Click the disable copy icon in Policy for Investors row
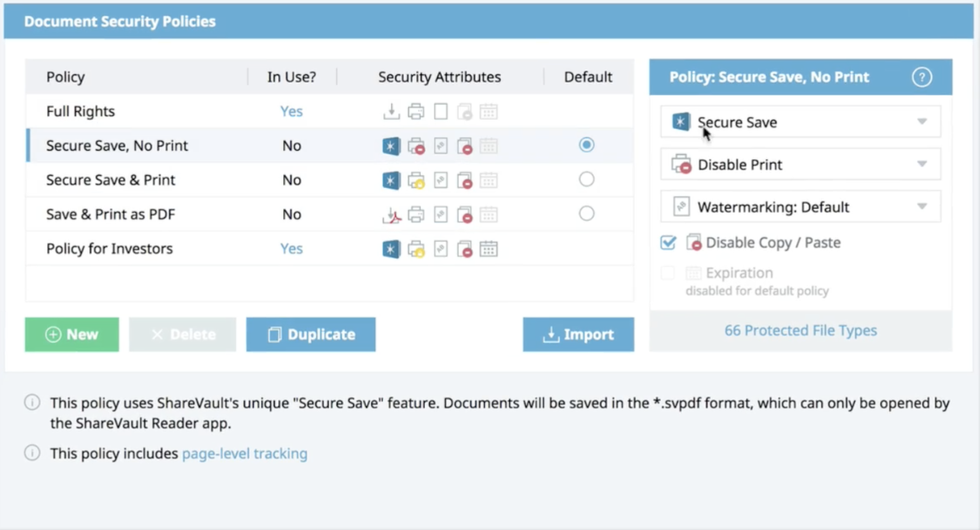 click(465, 249)
